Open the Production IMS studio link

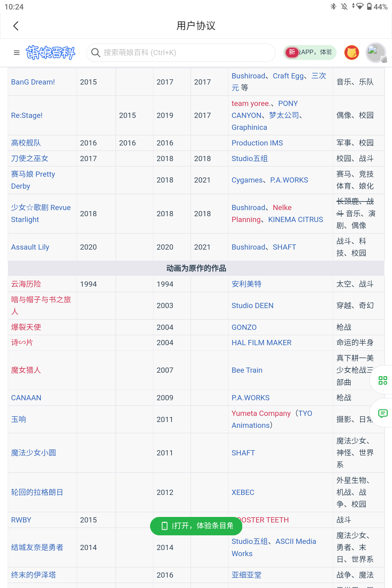[257, 143]
